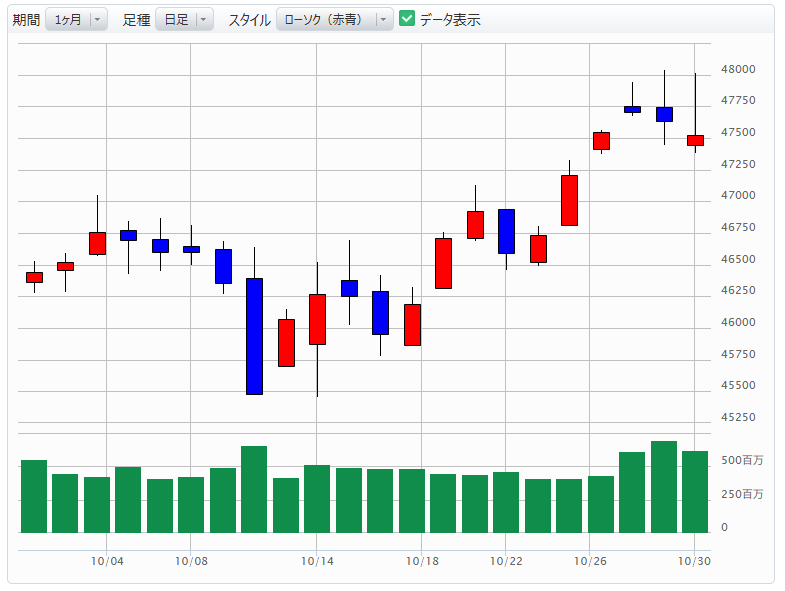
Task: Click the leftmost red candlestick on the chart
Action: 34,277
